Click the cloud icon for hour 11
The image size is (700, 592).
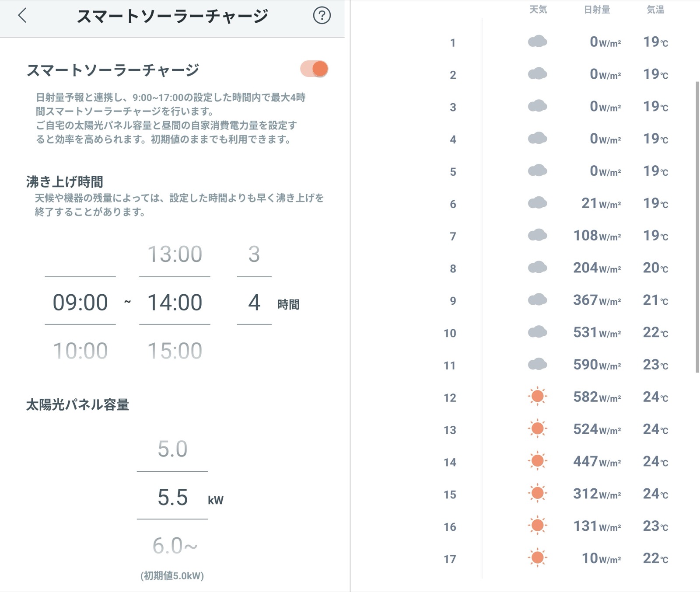click(538, 364)
